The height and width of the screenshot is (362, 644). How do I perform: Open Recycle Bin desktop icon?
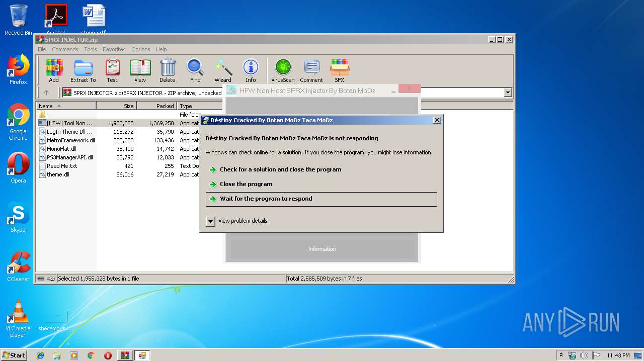point(18,20)
